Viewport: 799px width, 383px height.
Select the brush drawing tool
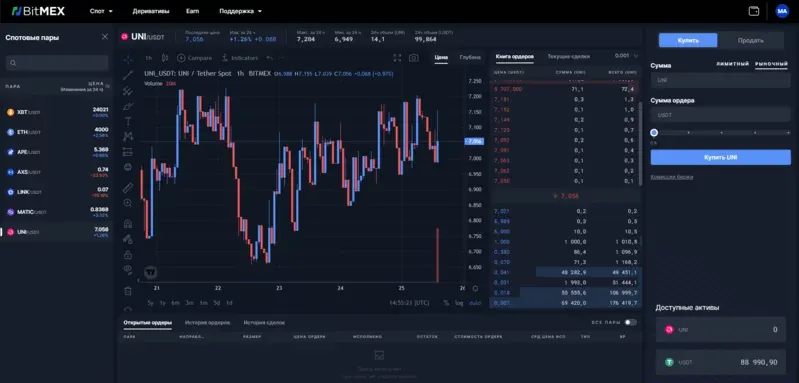pyautogui.click(x=128, y=106)
